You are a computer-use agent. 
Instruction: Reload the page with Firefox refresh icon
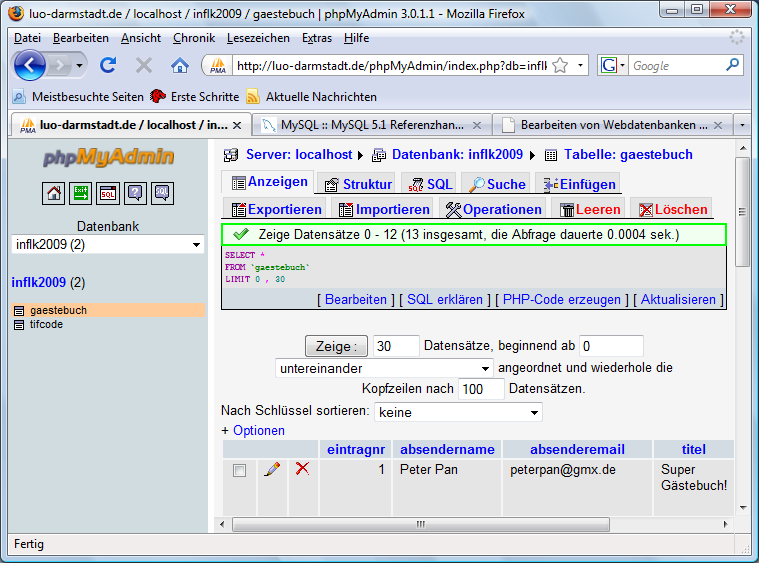pyautogui.click(x=108, y=65)
